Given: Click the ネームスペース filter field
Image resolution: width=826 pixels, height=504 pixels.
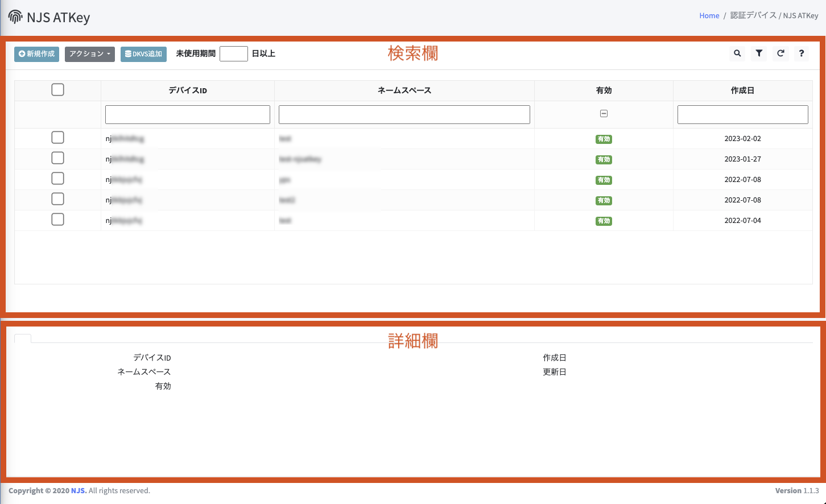Looking at the screenshot, I should (x=404, y=114).
